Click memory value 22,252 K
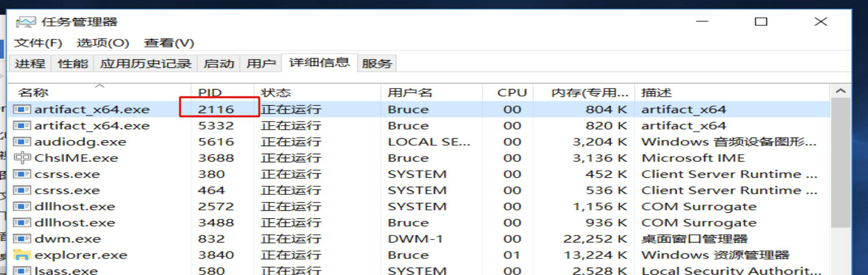Viewport: 868px width, 275px height. click(595, 239)
